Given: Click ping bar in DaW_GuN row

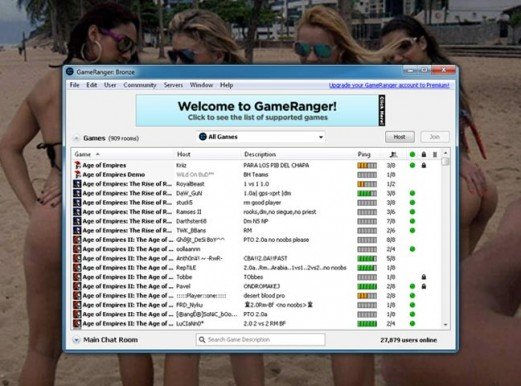Looking at the screenshot, I should pos(367,193).
